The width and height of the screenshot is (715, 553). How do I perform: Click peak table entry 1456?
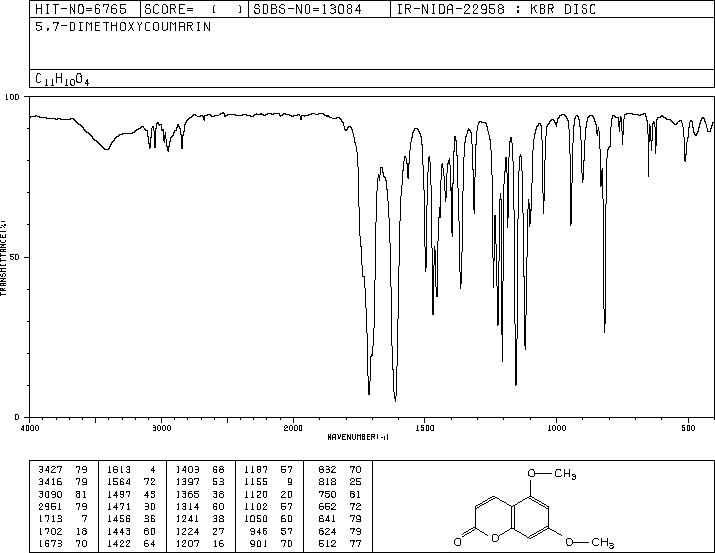(x=119, y=519)
